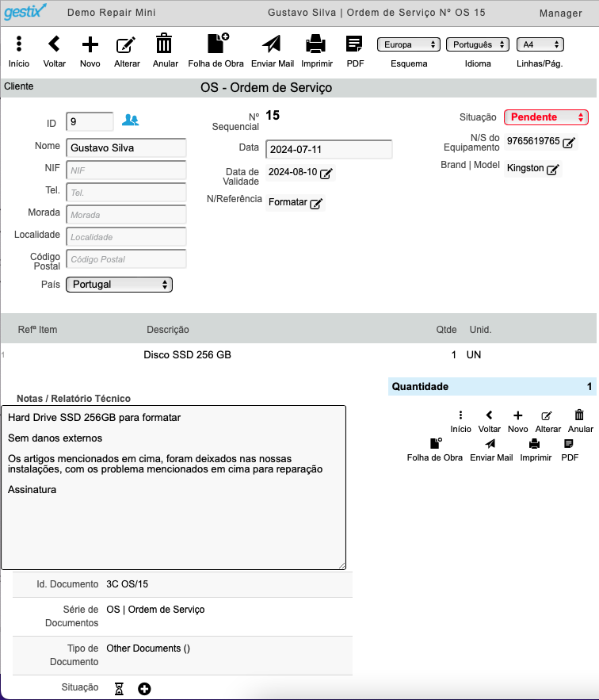Click the Quantidade total row

click(492, 387)
